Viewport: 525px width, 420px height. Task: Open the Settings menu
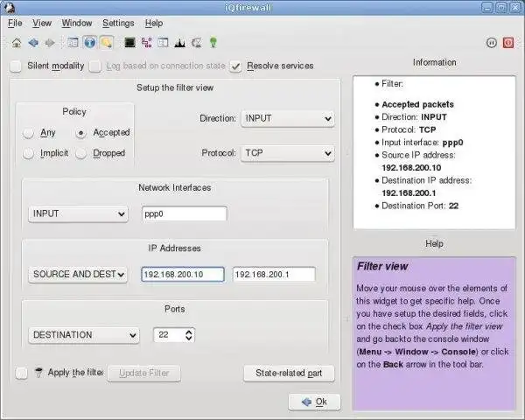click(x=118, y=23)
